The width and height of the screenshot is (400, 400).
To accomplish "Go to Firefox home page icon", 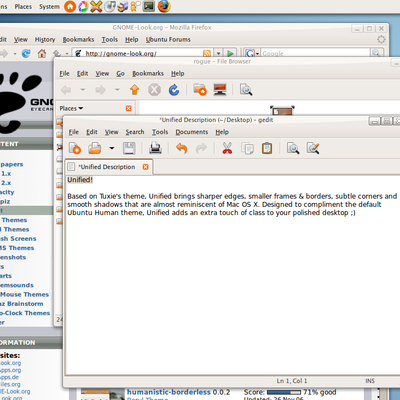I will pyautogui.click(x=42, y=53).
